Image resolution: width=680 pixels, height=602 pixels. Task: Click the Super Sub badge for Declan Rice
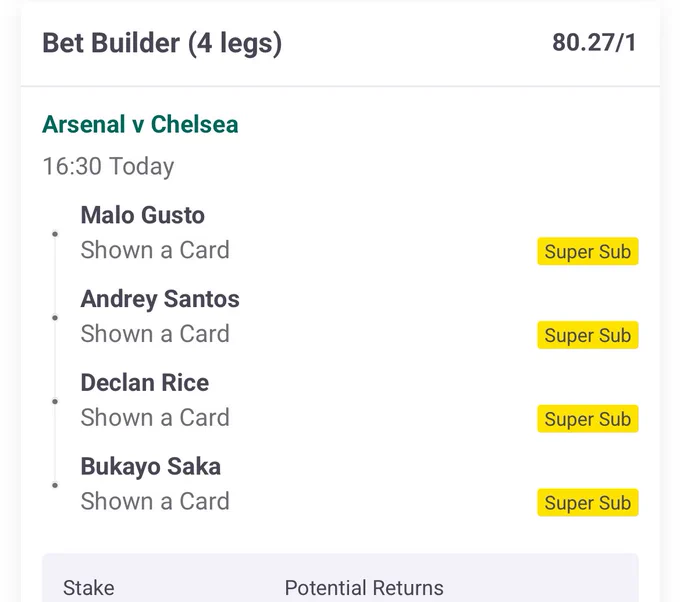tap(587, 419)
